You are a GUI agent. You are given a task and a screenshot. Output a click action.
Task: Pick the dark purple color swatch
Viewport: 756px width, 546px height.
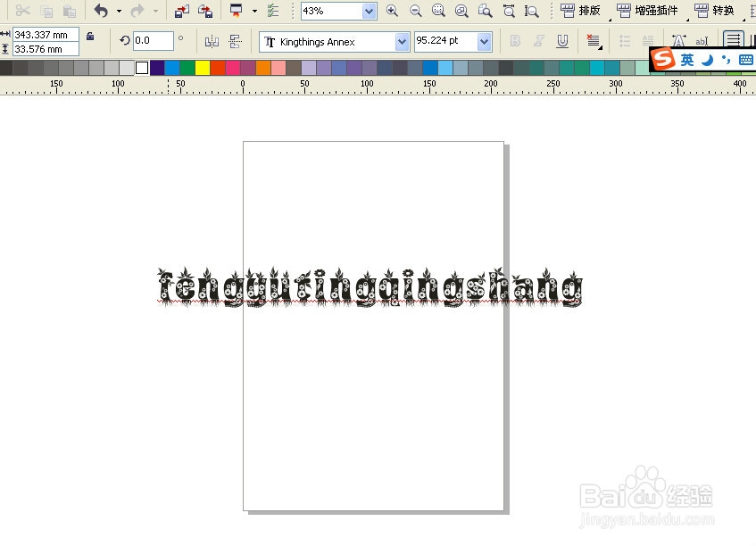157,68
